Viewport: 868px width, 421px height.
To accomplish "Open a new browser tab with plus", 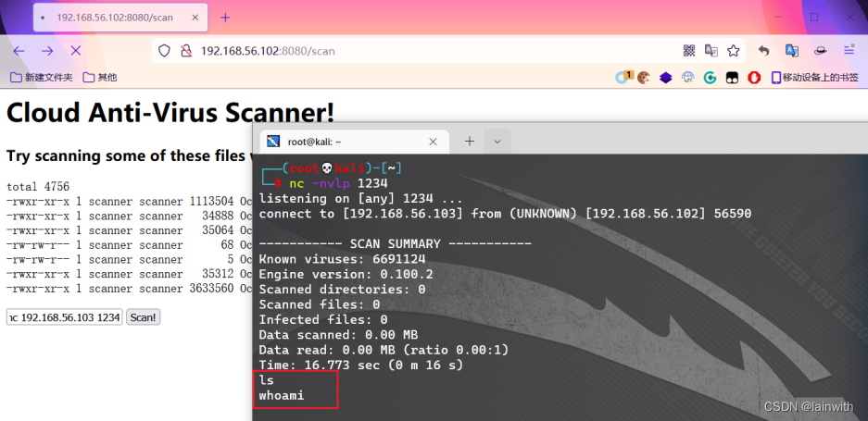I will (x=225, y=18).
